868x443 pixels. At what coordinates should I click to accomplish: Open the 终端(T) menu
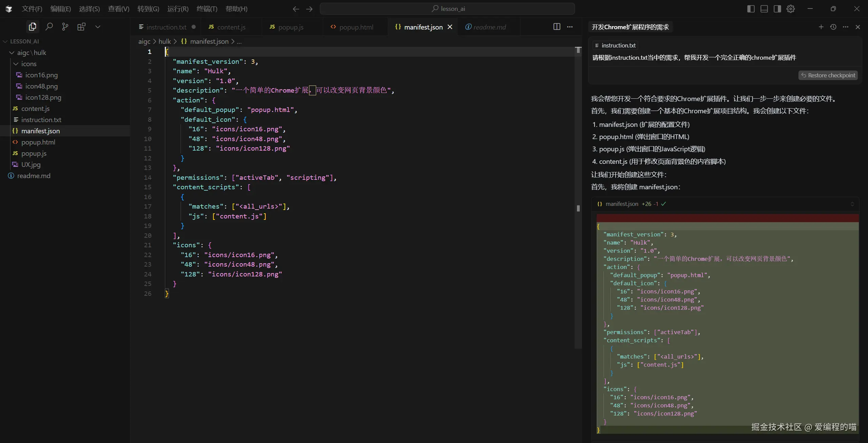[x=207, y=9]
